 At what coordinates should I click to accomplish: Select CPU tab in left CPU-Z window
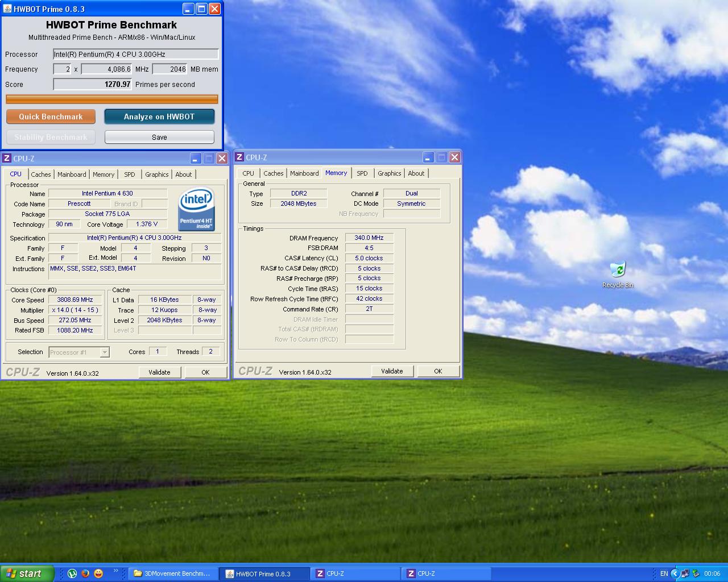(x=16, y=174)
